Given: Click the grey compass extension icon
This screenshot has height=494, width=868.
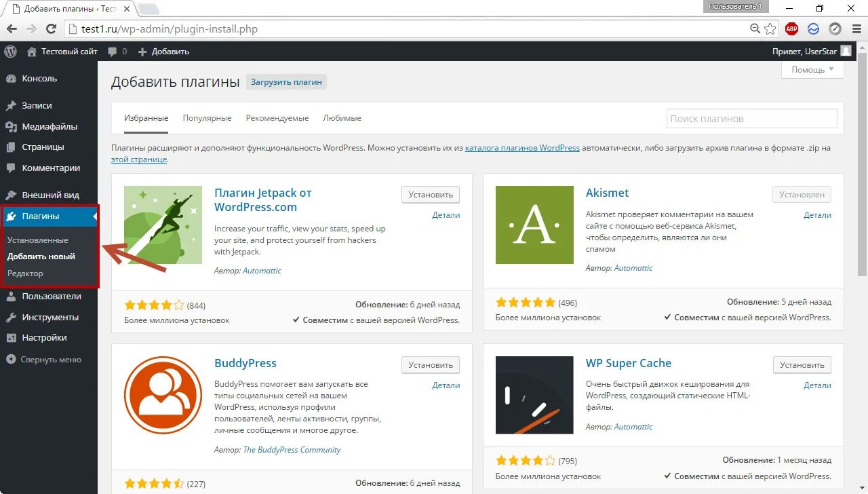Looking at the screenshot, I should click(835, 29).
